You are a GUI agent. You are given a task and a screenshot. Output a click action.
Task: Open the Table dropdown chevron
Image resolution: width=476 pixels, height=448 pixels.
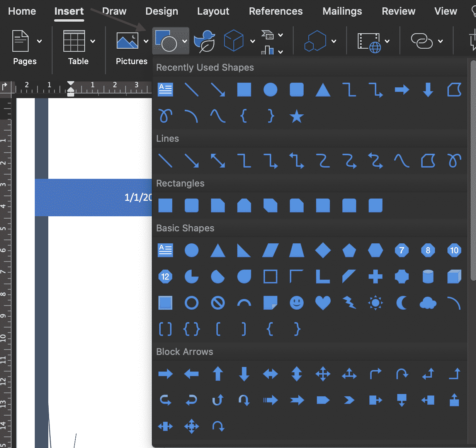pyautogui.click(x=92, y=41)
